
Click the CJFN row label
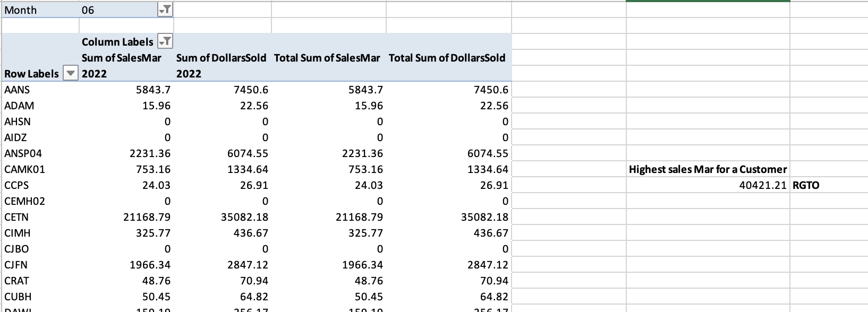click(16, 265)
